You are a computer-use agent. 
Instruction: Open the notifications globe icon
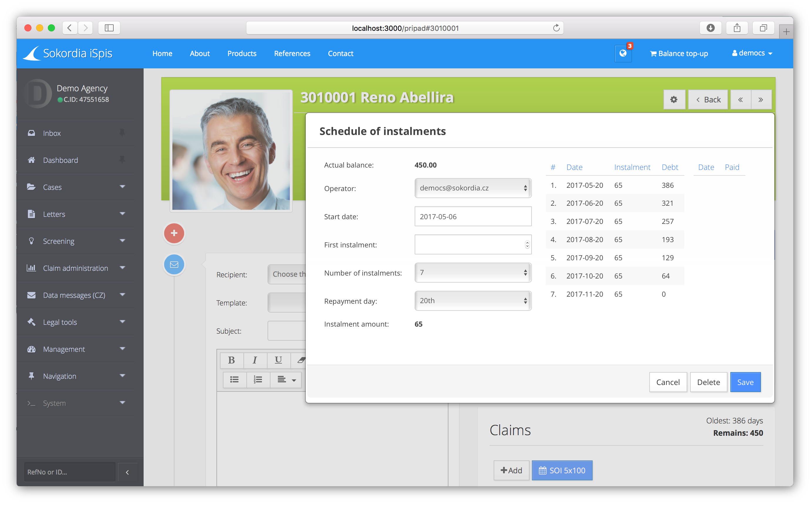623,53
